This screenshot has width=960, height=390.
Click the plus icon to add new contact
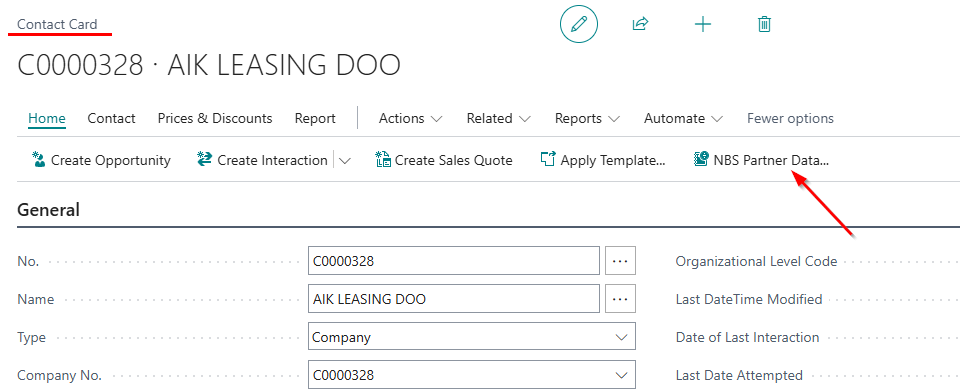703,24
